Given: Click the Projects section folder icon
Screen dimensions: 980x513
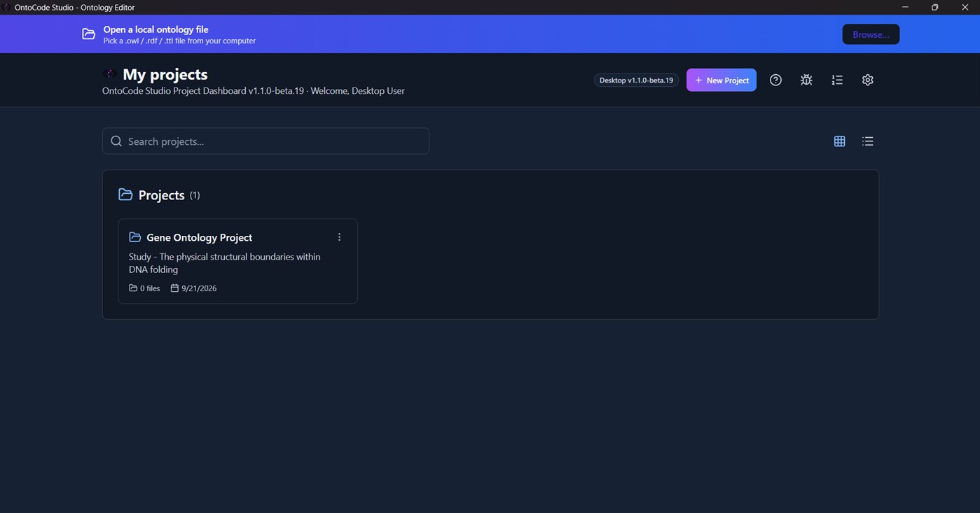Looking at the screenshot, I should tap(125, 195).
